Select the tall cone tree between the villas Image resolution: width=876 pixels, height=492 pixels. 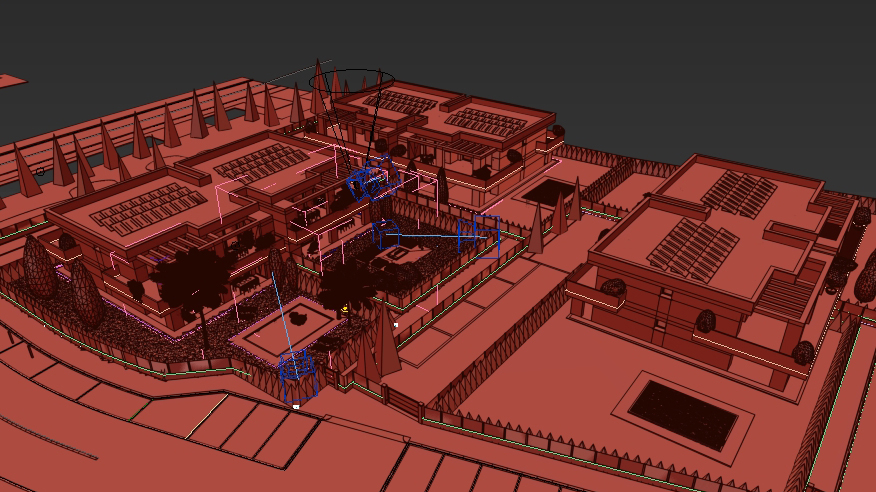tap(536, 230)
